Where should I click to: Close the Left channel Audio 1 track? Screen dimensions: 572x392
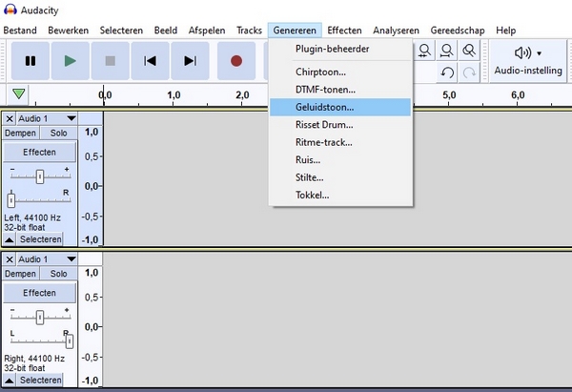pos(10,118)
